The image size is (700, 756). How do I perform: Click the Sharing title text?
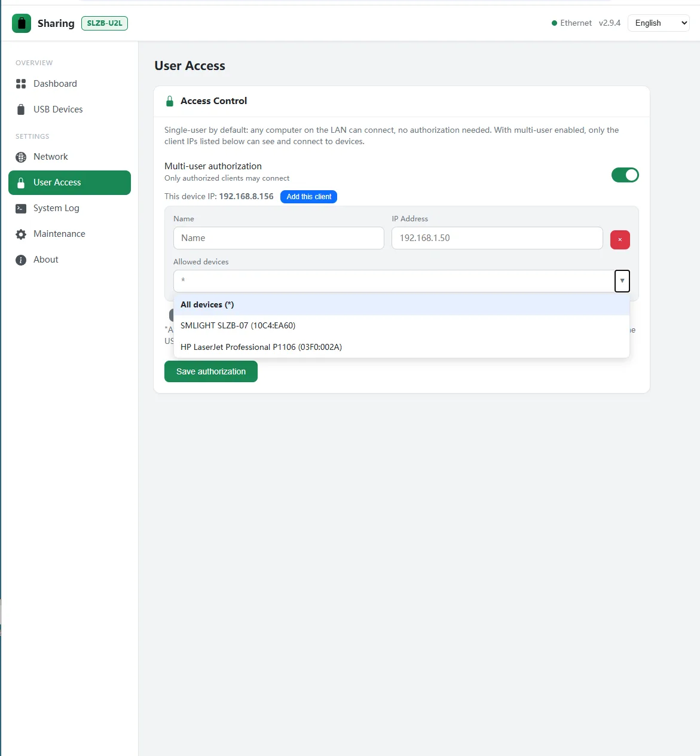[x=56, y=23]
